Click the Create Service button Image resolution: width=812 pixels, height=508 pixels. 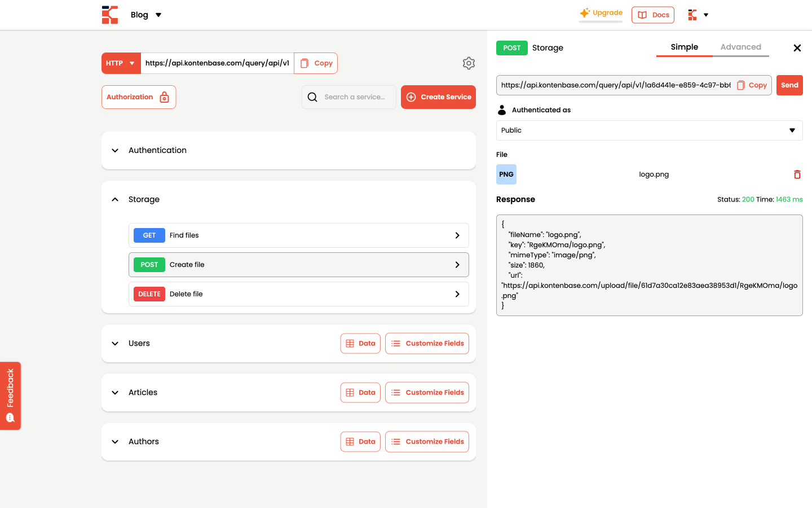click(438, 97)
